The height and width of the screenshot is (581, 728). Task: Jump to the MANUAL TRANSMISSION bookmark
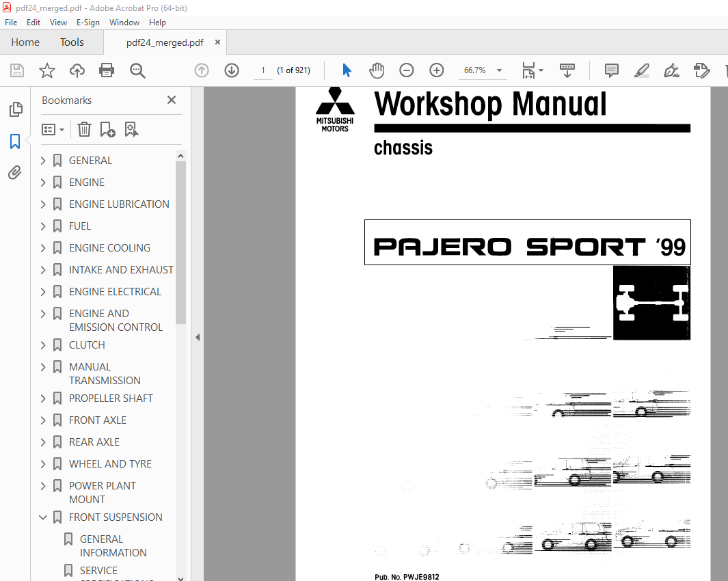pyautogui.click(x=105, y=374)
